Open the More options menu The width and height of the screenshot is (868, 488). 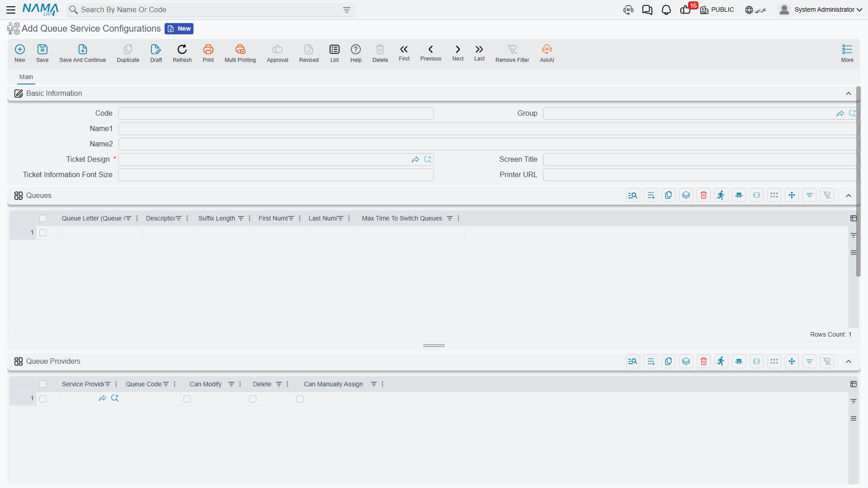pyautogui.click(x=847, y=53)
